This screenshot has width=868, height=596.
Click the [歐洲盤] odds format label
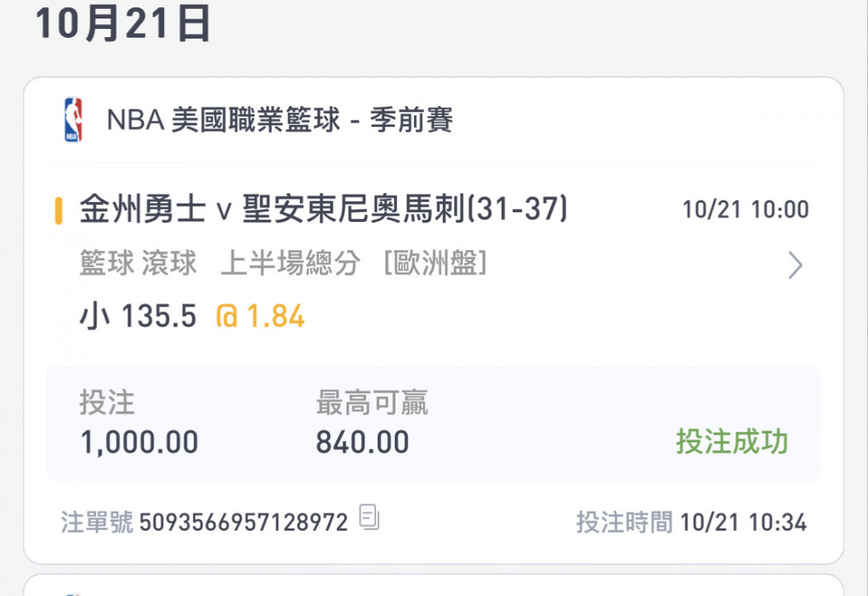(436, 263)
